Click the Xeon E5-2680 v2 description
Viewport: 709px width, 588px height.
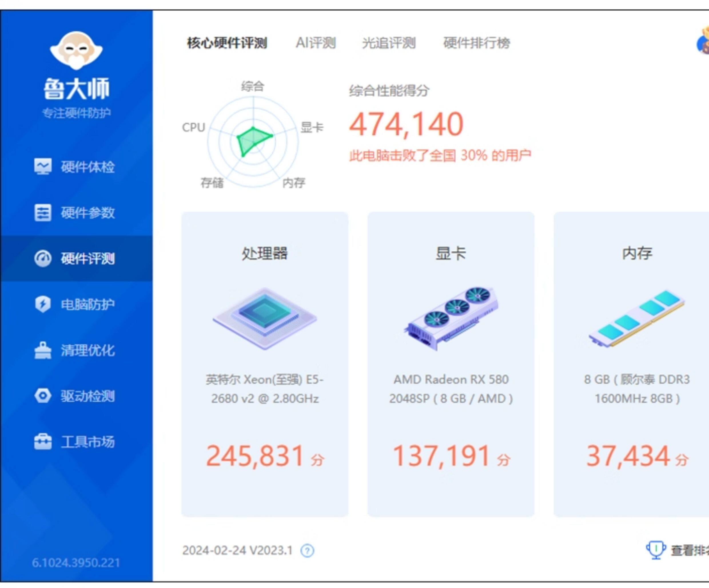click(265, 389)
